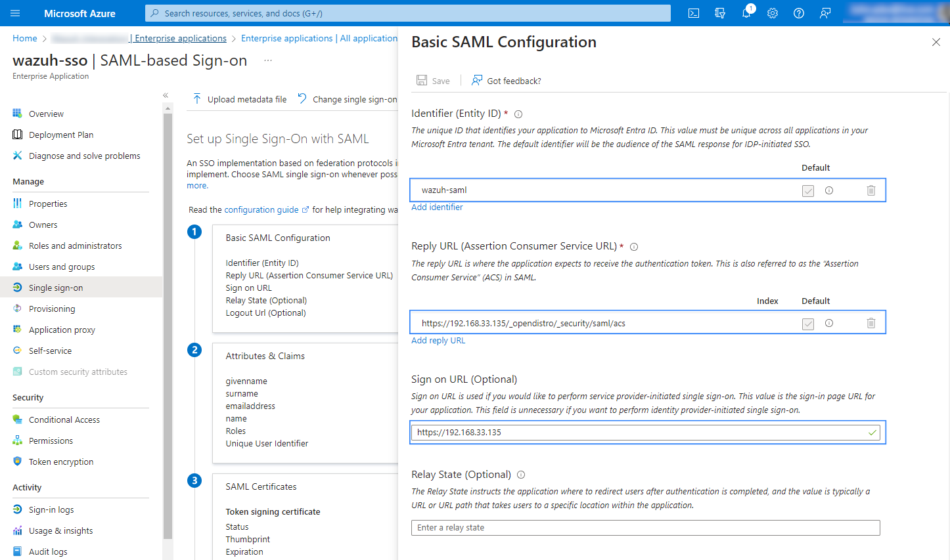This screenshot has height=560, width=950.
Task: Toggle default checkbox for wazuh-saml identifier
Action: point(808,191)
